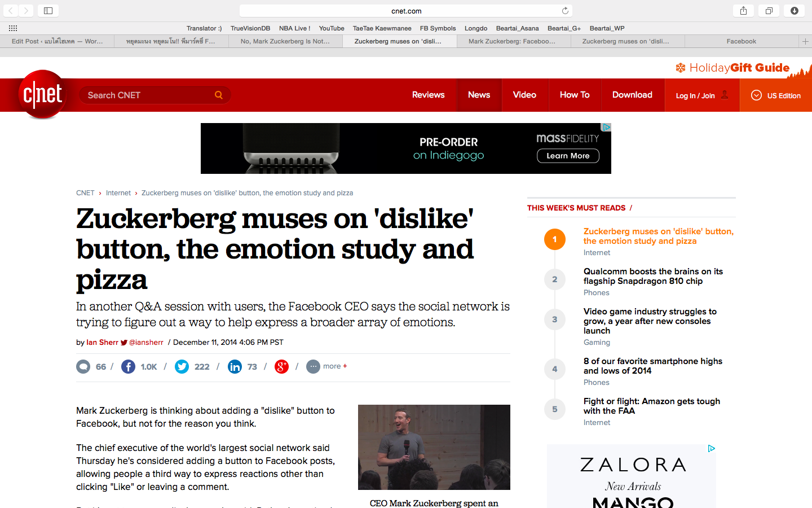Click AdChoices icon on Zalora ad
Viewport: 812px width, 508px height.
point(712,448)
